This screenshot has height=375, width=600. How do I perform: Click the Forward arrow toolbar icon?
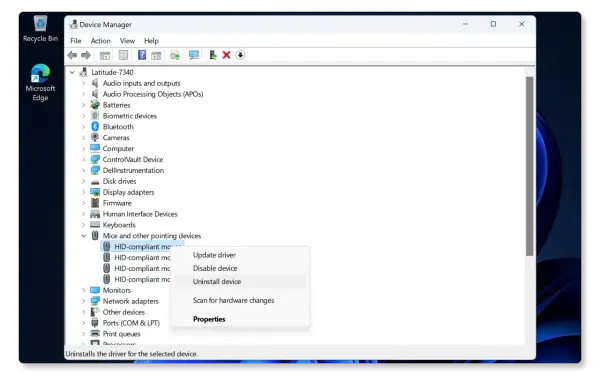pyautogui.click(x=86, y=55)
